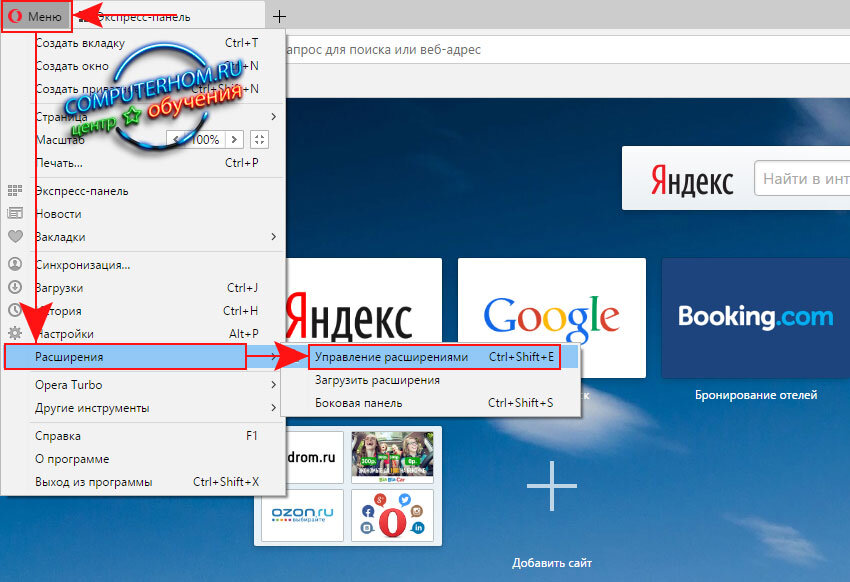This screenshot has height=582, width=850.
Task: Expand Другие инструменты submenu arrow
Action: point(273,408)
